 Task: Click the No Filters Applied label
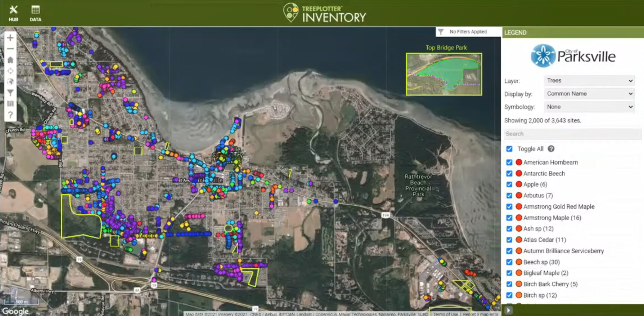coord(468,32)
